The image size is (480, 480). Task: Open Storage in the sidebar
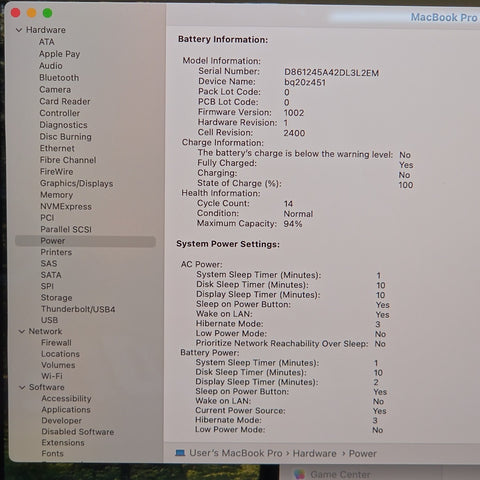(56, 298)
